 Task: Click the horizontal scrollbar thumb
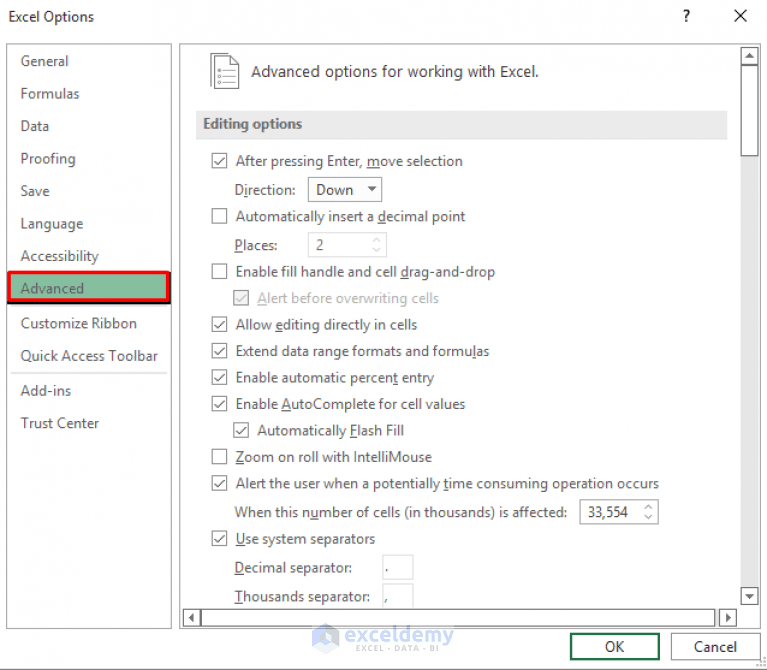[x=458, y=617]
